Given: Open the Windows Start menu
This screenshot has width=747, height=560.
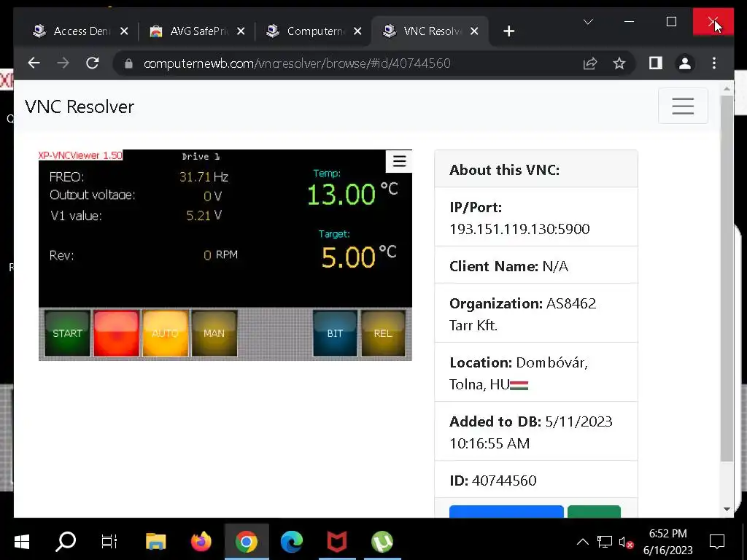Looking at the screenshot, I should click(22, 542).
